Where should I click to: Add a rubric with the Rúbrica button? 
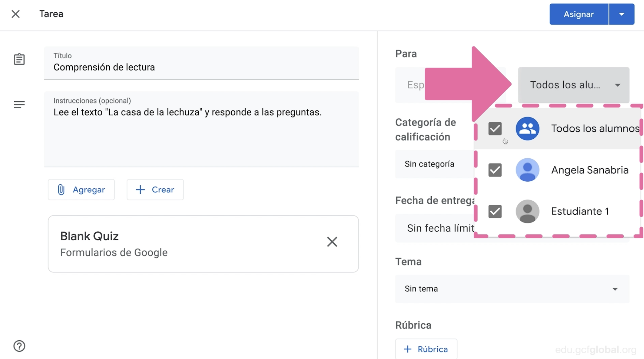click(426, 349)
